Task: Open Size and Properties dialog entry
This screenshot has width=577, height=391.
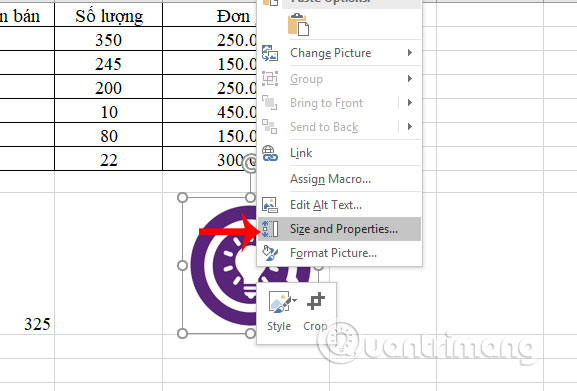Action: (340, 229)
